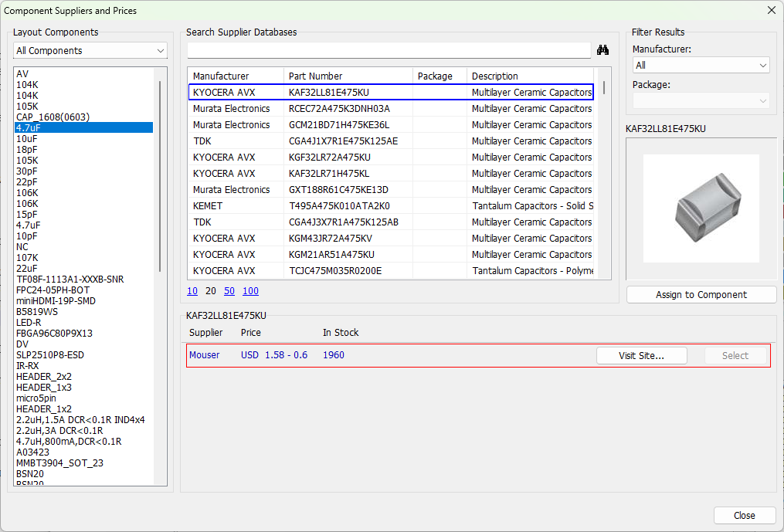Click the Mouser supplier name
The width and height of the screenshot is (784, 532).
205,355
